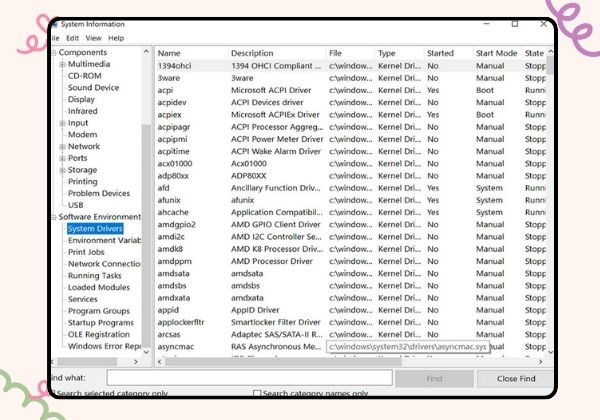Select Program Groups tree item
The width and height of the screenshot is (600, 420).
99,311
